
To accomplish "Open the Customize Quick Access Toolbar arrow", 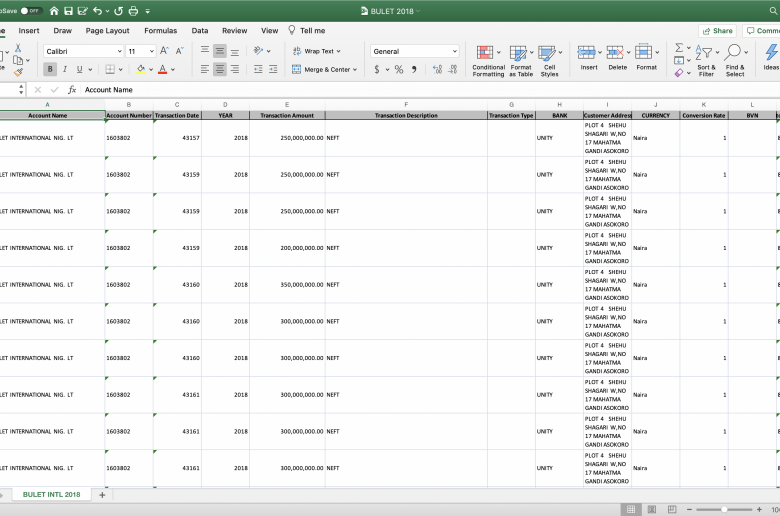I will pyautogui.click(x=148, y=11).
